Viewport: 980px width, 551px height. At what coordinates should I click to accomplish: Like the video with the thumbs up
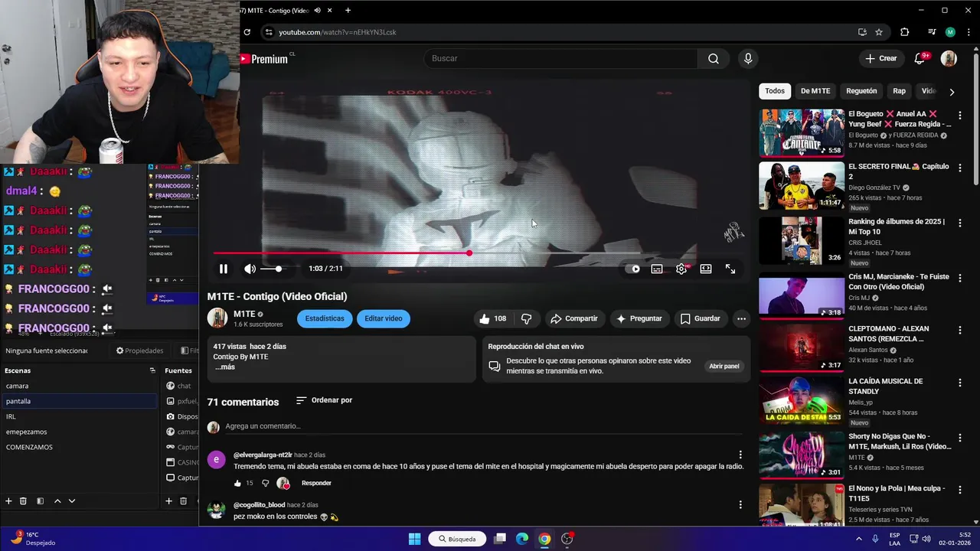pos(492,318)
